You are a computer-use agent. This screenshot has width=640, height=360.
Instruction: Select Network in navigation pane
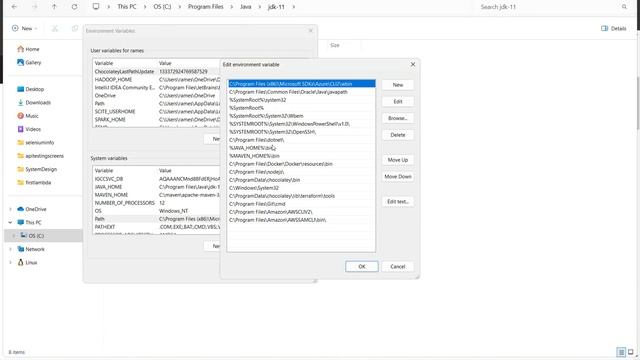click(x=31, y=249)
